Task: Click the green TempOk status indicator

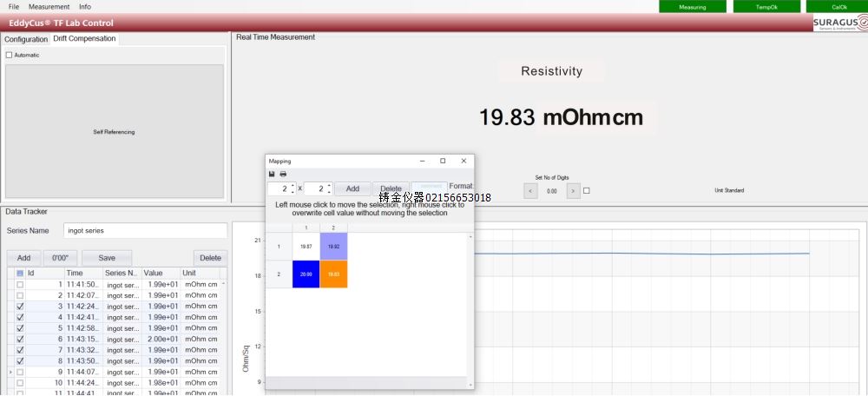Action: coord(766,6)
